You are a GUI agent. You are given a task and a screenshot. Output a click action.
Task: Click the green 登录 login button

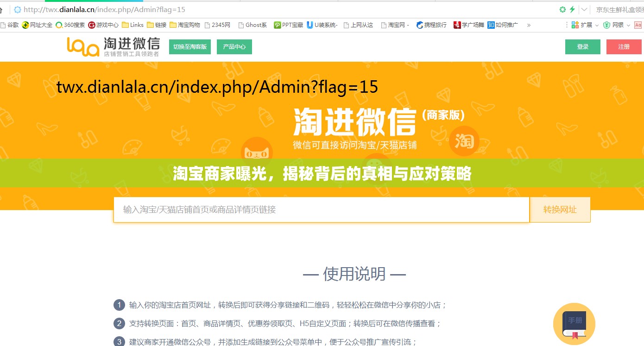pos(583,47)
